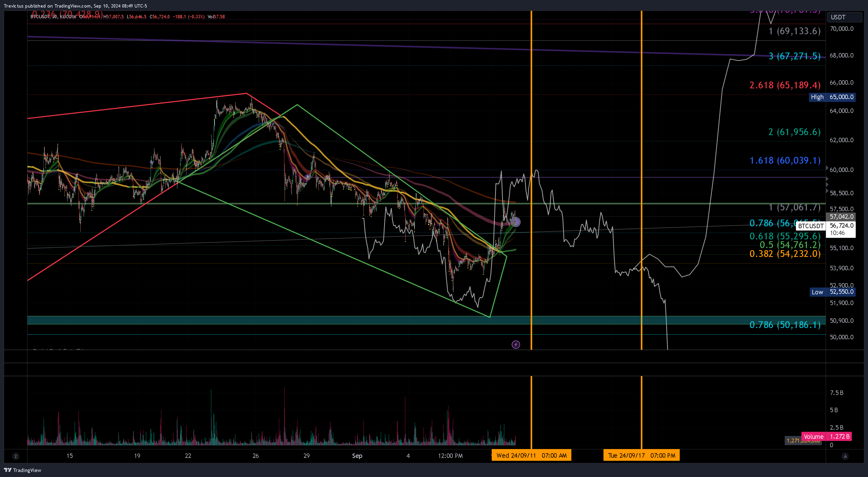Viewport: 868px width, 477px height.
Task: Click the 51,900.0 price axis tick
Action: [841, 303]
